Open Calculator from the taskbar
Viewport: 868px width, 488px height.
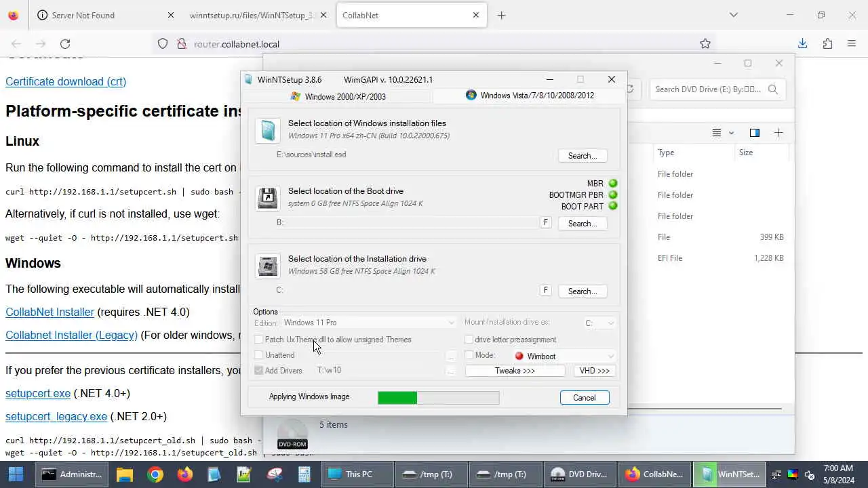pos(304,474)
